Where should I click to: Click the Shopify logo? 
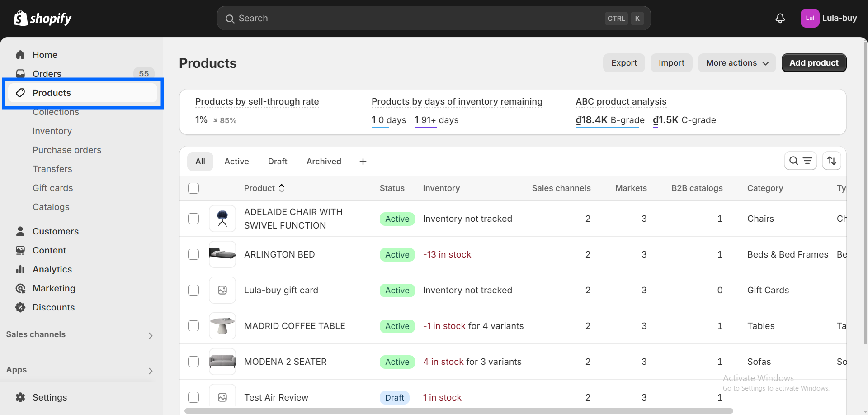pos(42,18)
